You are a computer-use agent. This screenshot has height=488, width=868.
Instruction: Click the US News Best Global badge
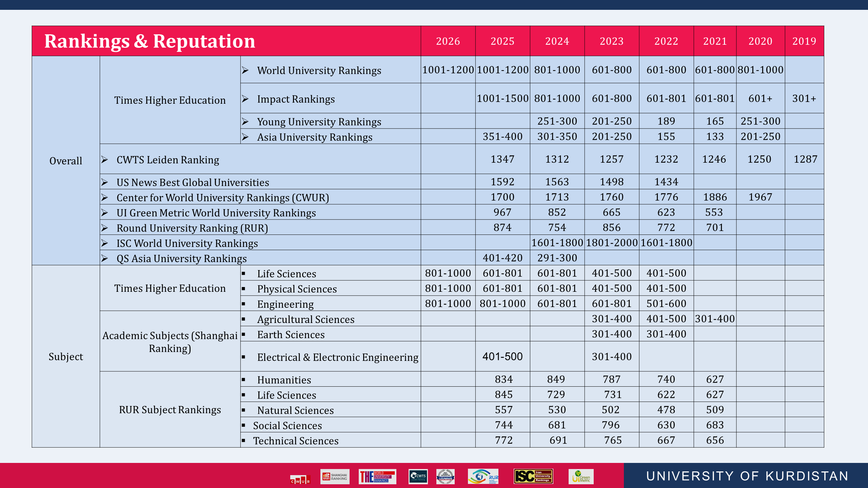click(445, 476)
